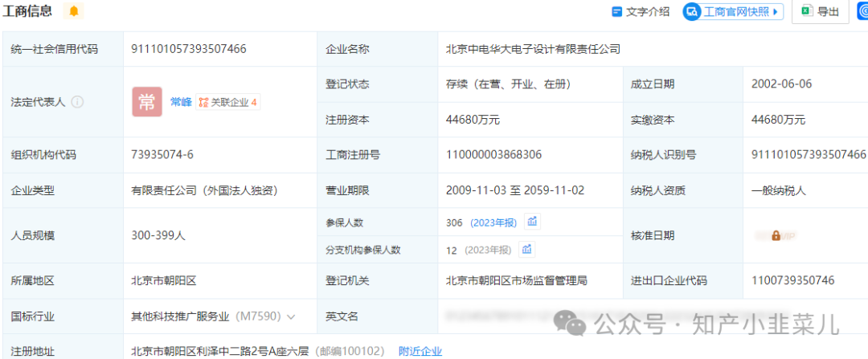Image resolution: width=868 pixels, height=359 pixels.
Task: Select company name 北京中电华大电子设计有限责任公司
Action: 533,49
